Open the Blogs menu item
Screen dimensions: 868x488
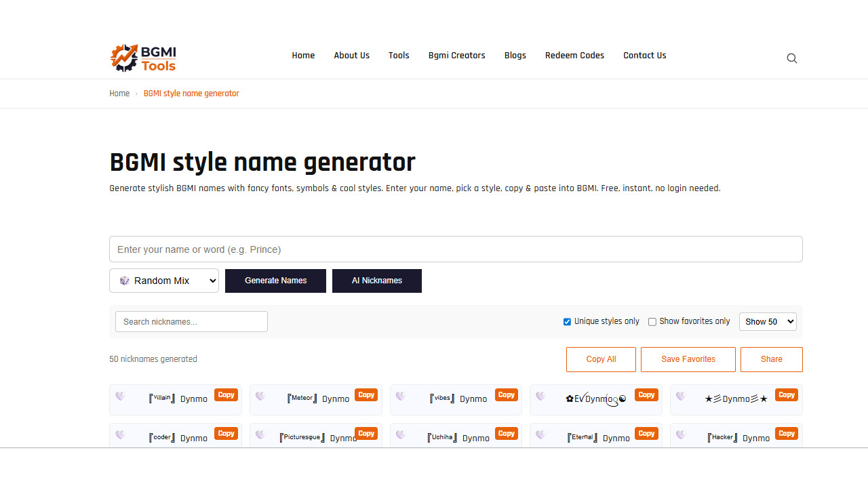click(x=515, y=56)
